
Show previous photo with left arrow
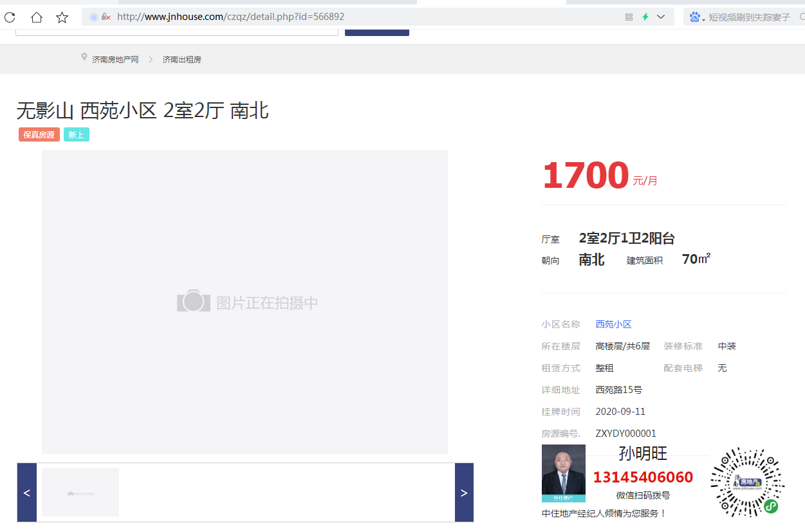[27, 493]
